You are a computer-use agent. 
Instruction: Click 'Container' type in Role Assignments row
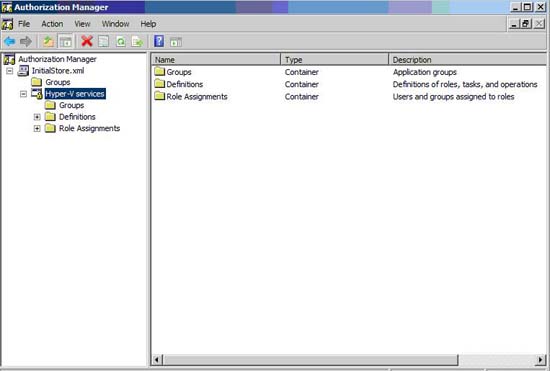[302, 96]
